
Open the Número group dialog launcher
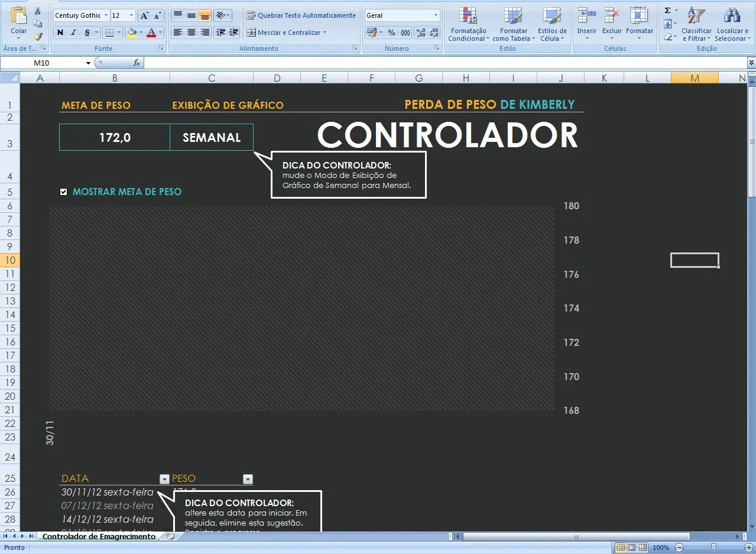pos(437,48)
